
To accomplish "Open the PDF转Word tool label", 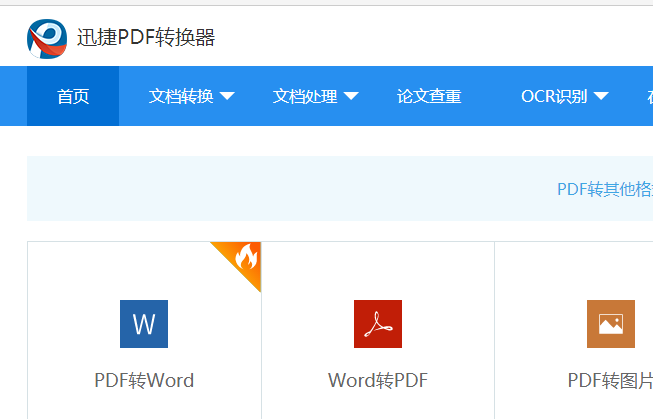I will coord(144,380).
